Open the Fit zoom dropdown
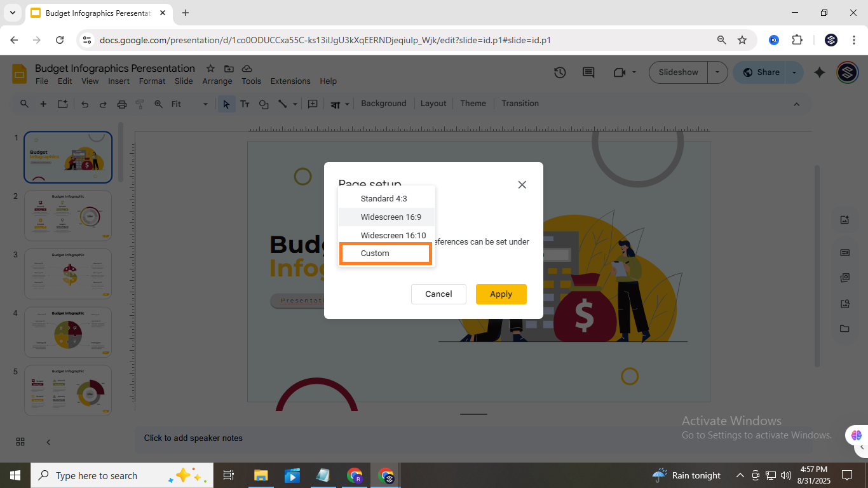Screen dimensions: 868x488 [x=189, y=104]
